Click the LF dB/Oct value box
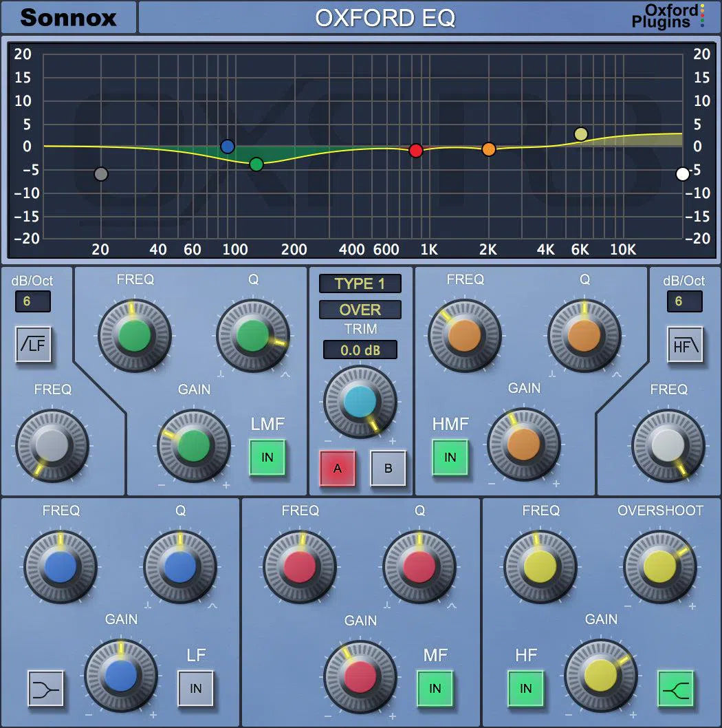This screenshot has width=722, height=728. [x=32, y=301]
